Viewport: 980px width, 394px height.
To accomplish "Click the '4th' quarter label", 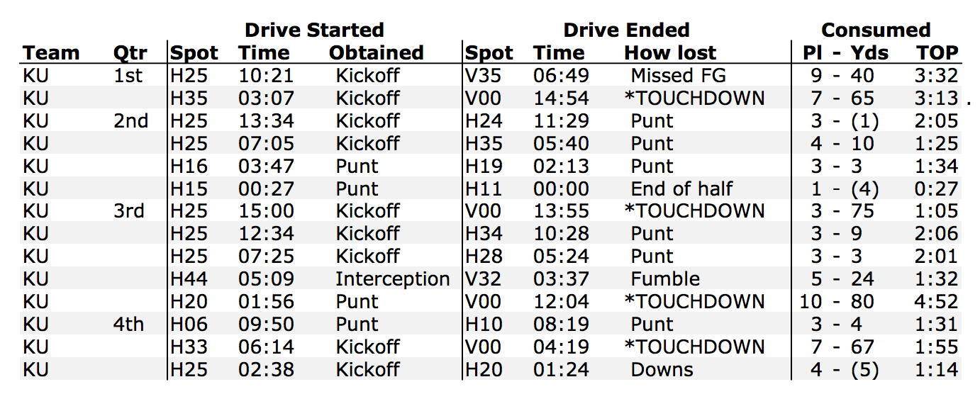I will (x=128, y=325).
